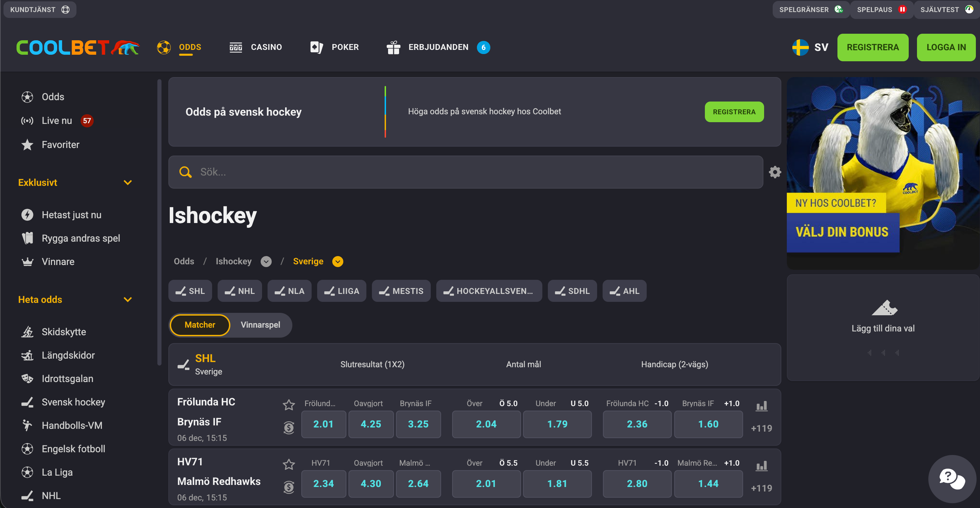Open the Ishockey breadcrumb dropdown
Viewport: 980px width, 508px height.
(x=266, y=262)
